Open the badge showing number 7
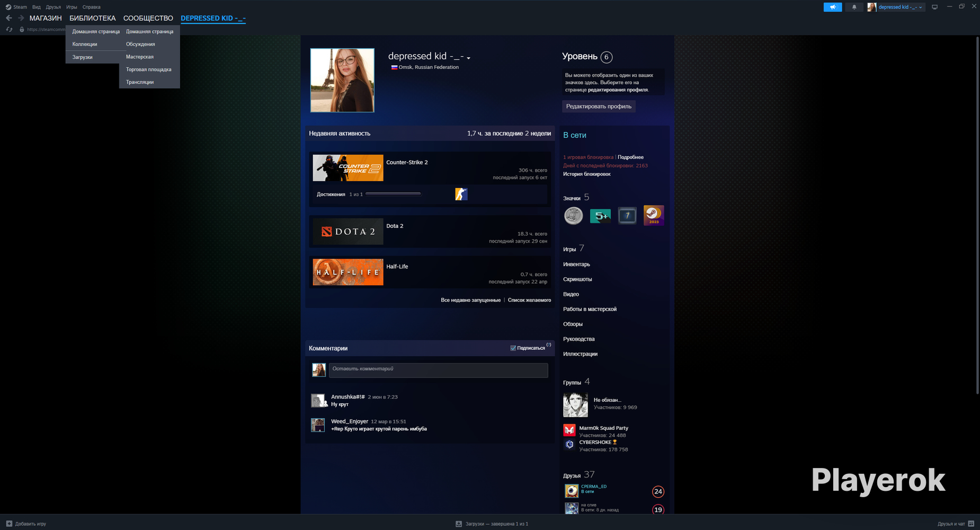The height and width of the screenshot is (530, 980). [627, 216]
